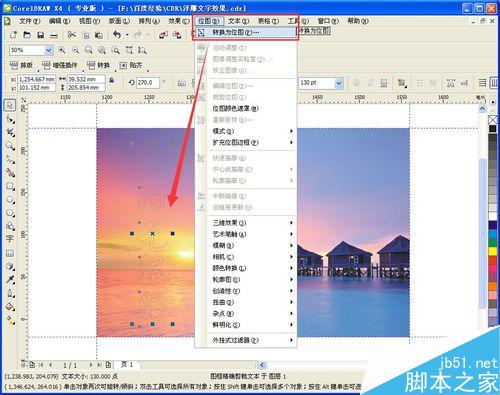Toggle the lock ratio padlock icon
This screenshot has width=500, height=395.
[x=112, y=80]
